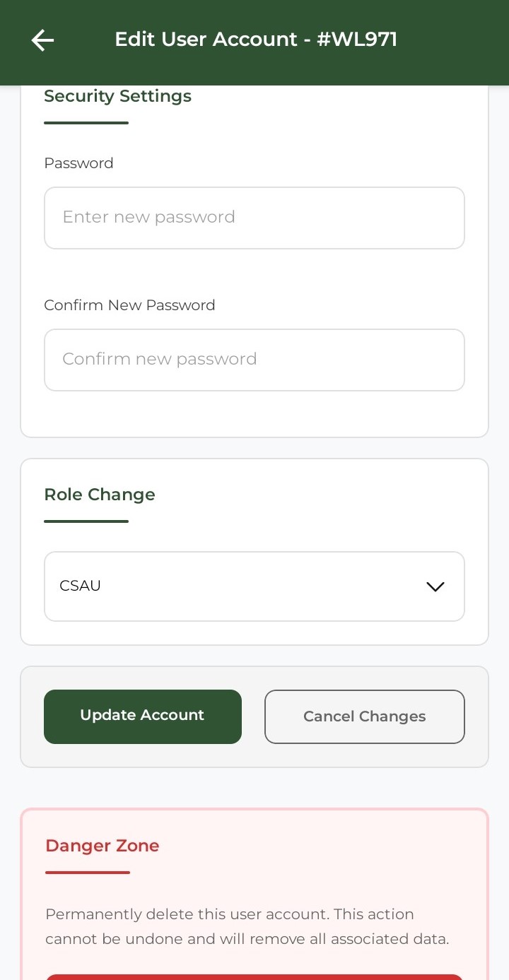The width and height of the screenshot is (509, 980).
Task: Select the Role Change section heading
Action: [100, 495]
